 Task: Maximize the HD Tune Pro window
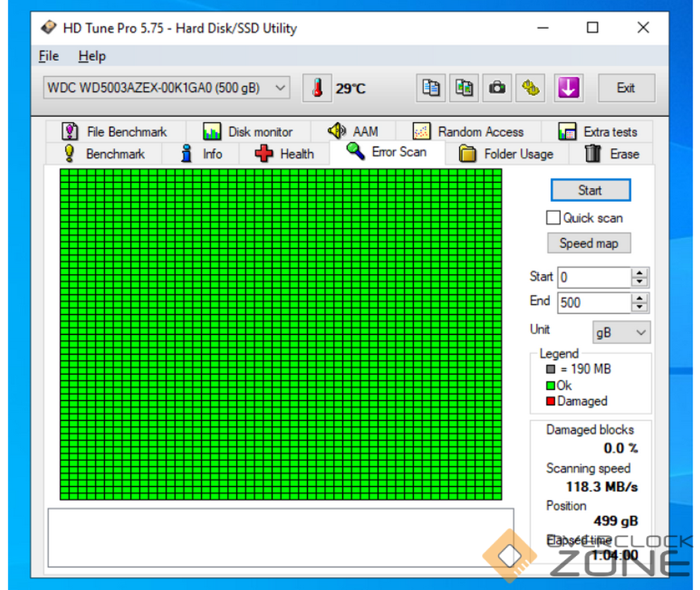[x=592, y=28]
